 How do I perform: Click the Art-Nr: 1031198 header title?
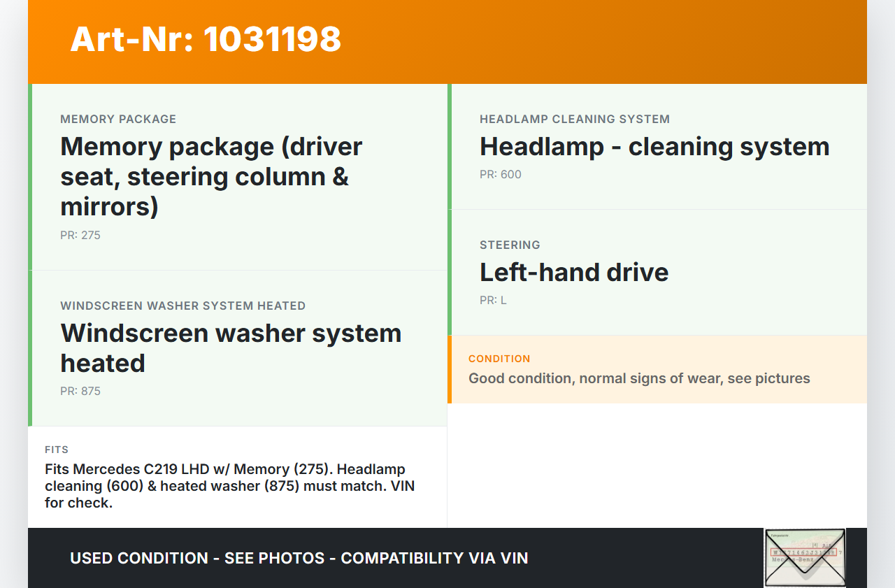tap(206, 39)
